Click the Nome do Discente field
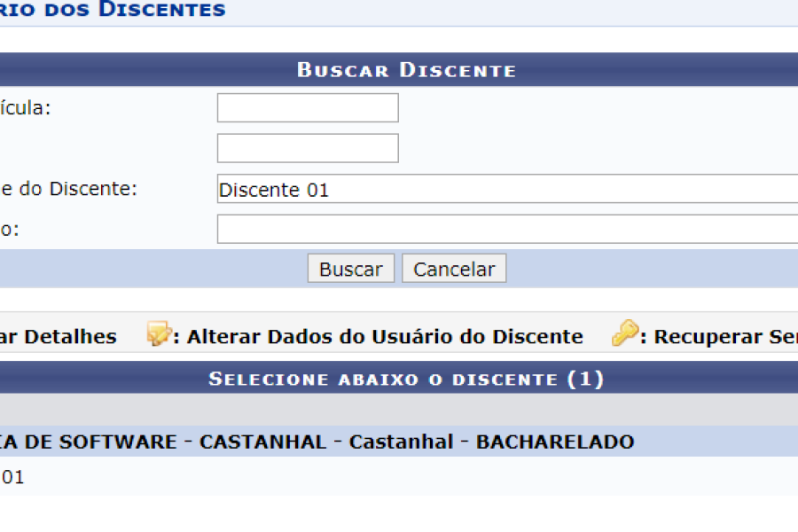798x532 pixels. [x=507, y=189]
